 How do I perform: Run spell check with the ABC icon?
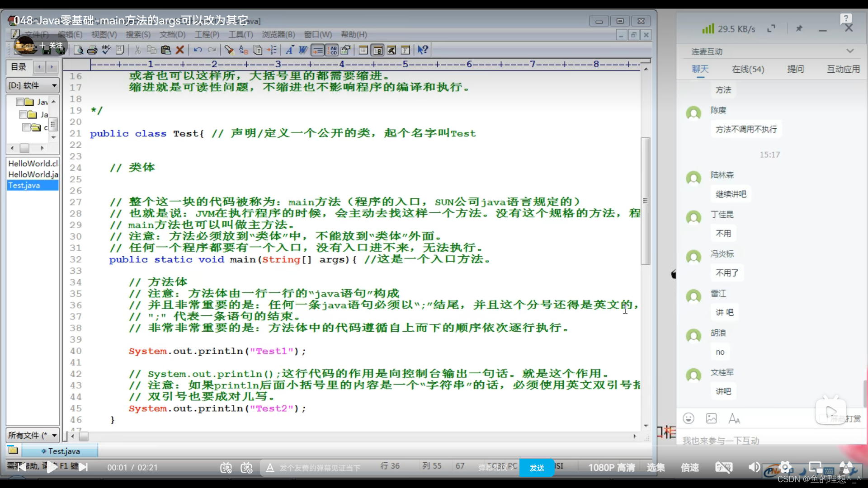click(106, 50)
